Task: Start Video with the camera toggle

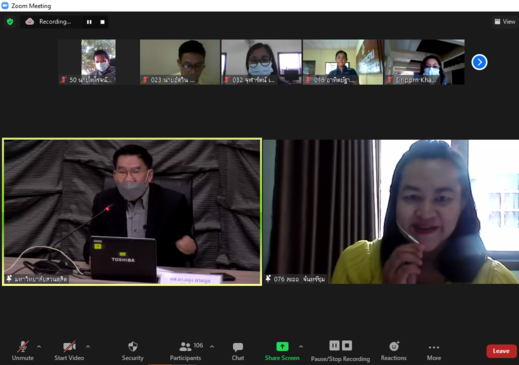Action: coord(69,351)
